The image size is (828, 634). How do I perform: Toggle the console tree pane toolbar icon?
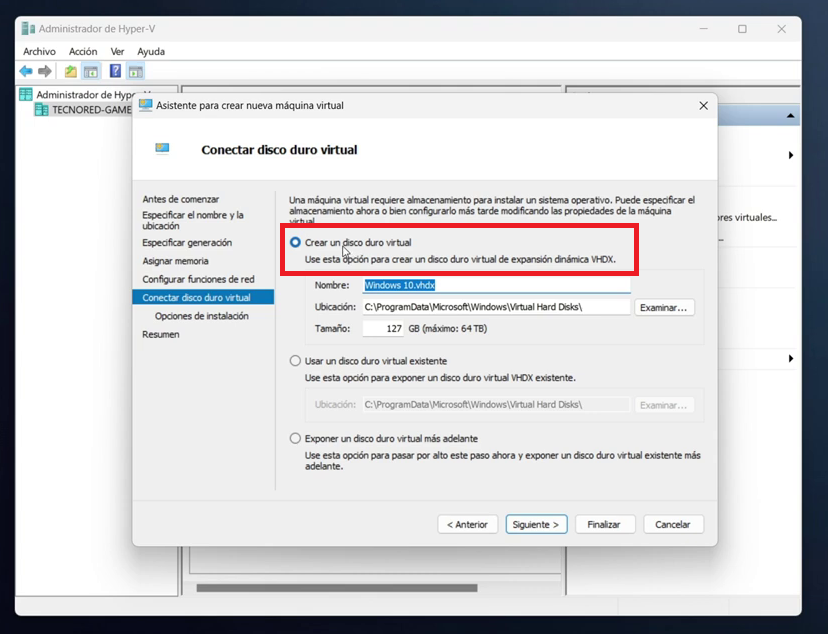[x=91, y=71]
